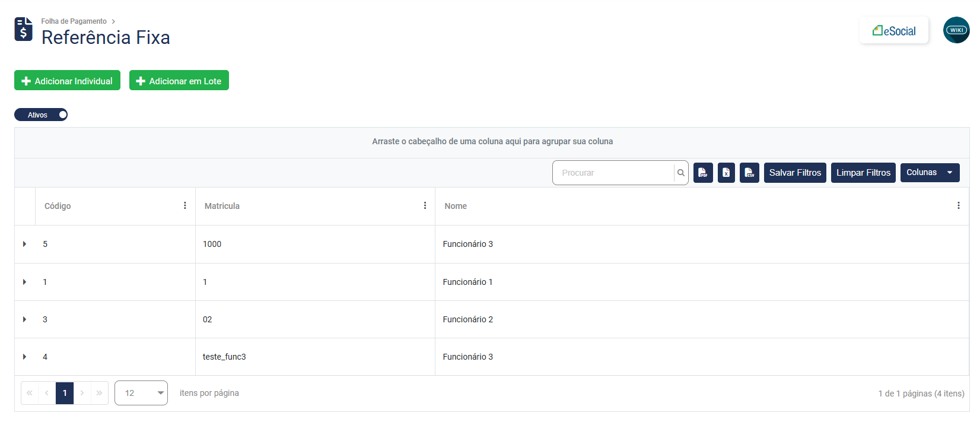Click the Salvar Filtros button
The width and height of the screenshot is (980, 422).
(795, 173)
